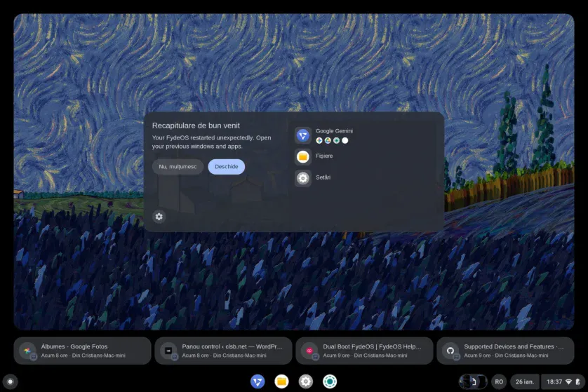This screenshot has height=392, width=588.
Task: Click the Google Photos favicon under Google Gemini
Action: (319, 140)
